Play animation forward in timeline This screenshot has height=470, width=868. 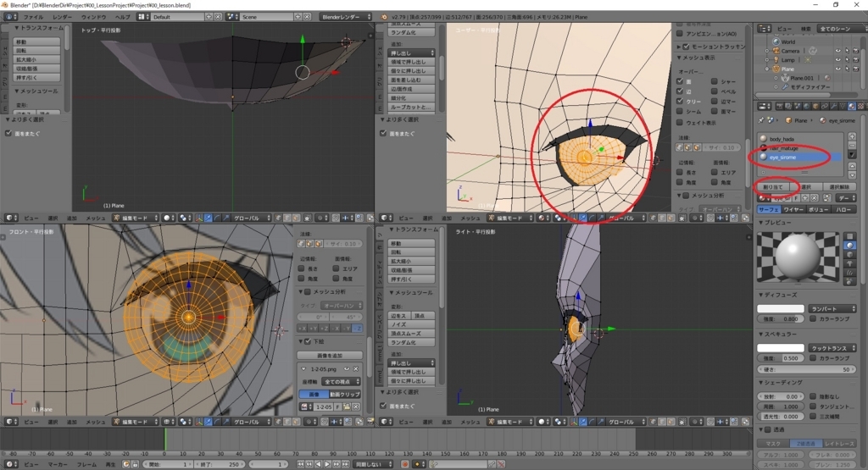point(327,464)
